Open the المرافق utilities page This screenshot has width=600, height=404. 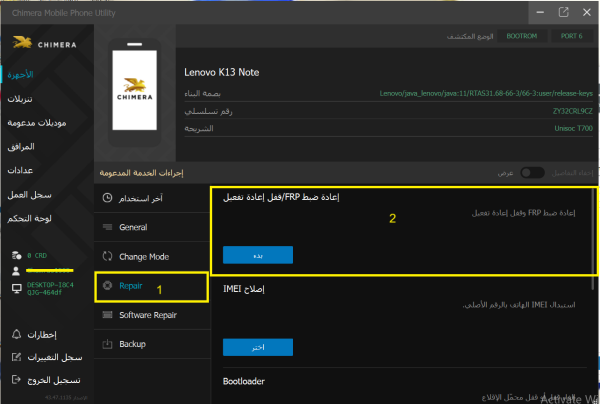coord(21,147)
